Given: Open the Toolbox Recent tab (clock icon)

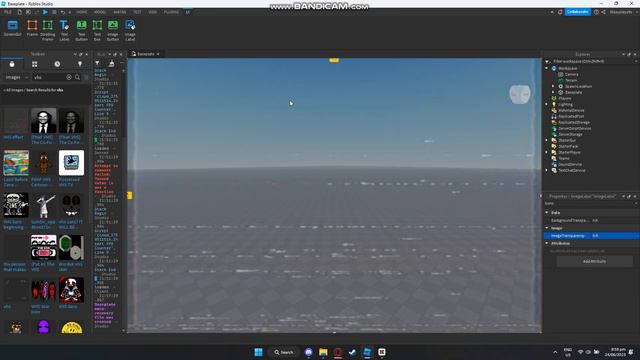Looking at the screenshot, I should [x=57, y=64].
